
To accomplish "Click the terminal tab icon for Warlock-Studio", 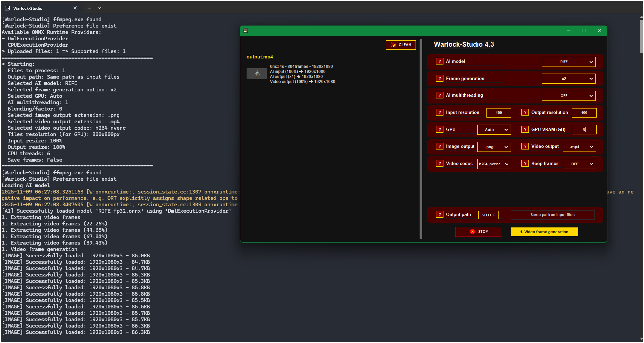I will 7,8.
